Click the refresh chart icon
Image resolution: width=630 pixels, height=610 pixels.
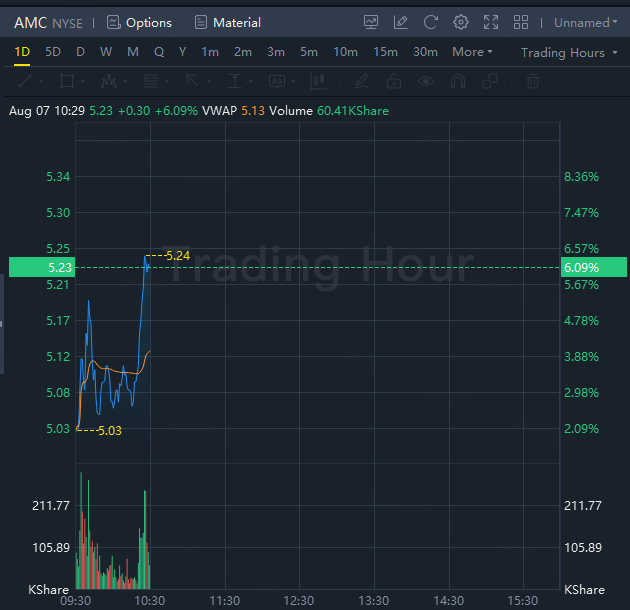tap(431, 22)
